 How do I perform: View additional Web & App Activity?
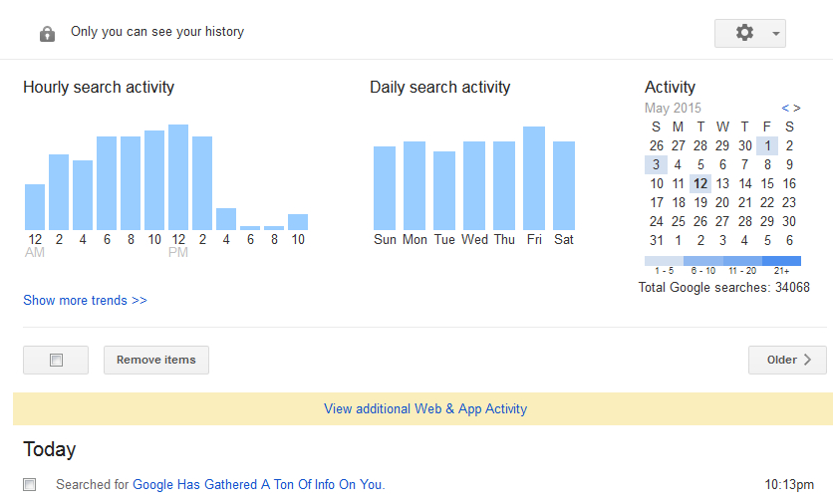click(x=425, y=408)
